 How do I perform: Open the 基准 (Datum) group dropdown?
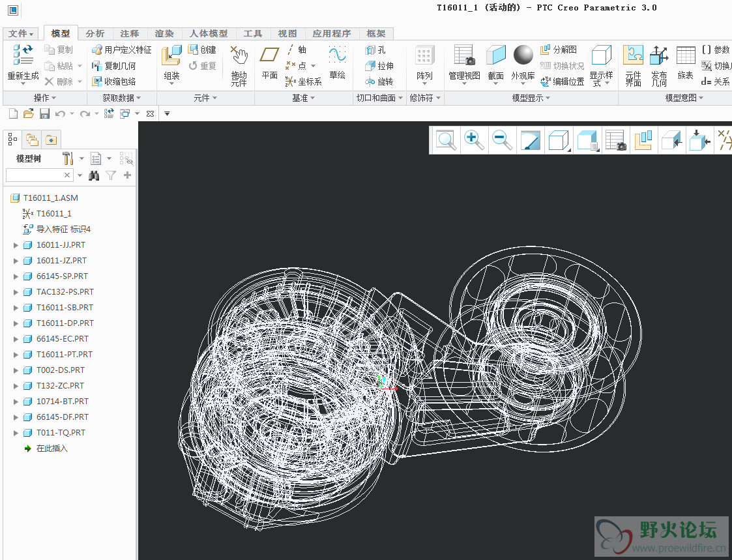tap(304, 98)
